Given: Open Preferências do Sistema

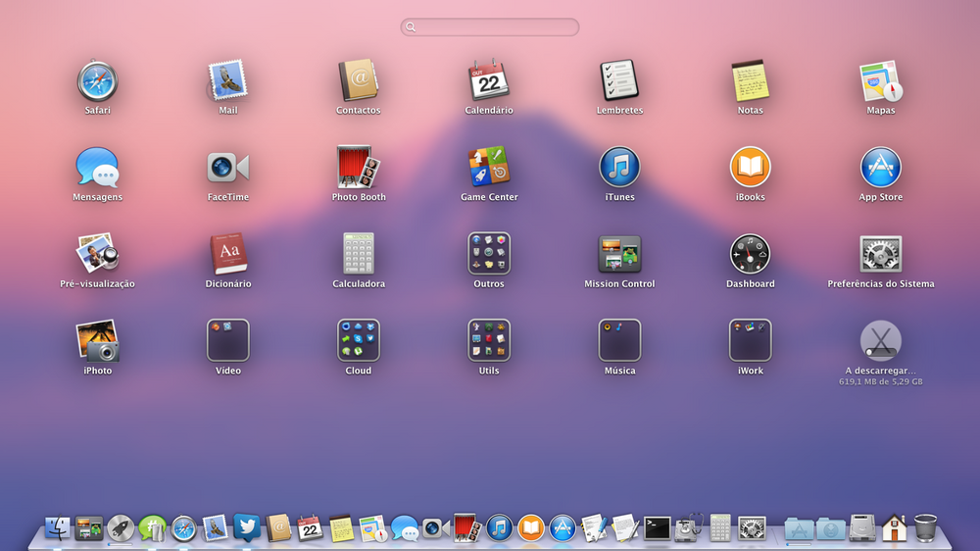Looking at the screenshot, I should [880, 254].
